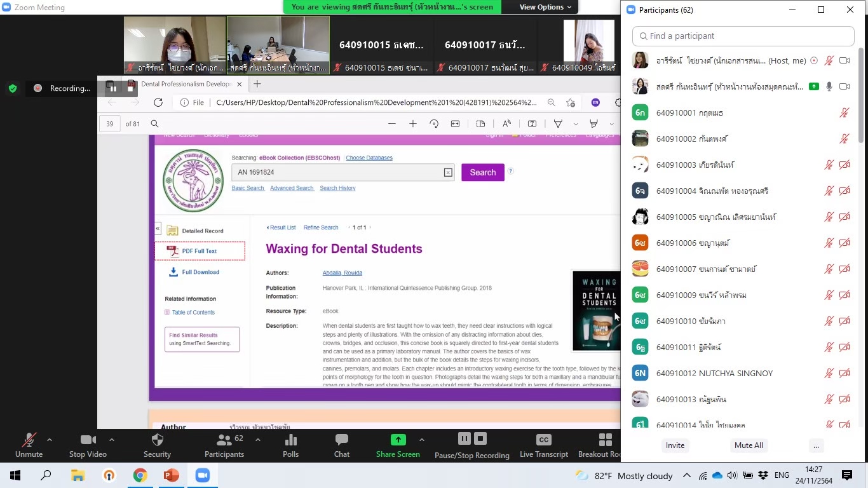Image resolution: width=868 pixels, height=488 pixels.
Task: Click the Mute All button
Action: pyautogui.click(x=749, y=445)
